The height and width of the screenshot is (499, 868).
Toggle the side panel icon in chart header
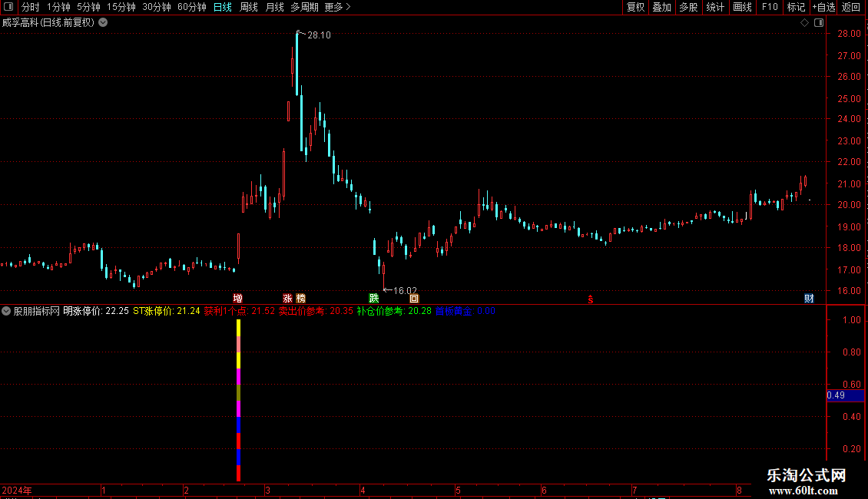coord(819,23)
